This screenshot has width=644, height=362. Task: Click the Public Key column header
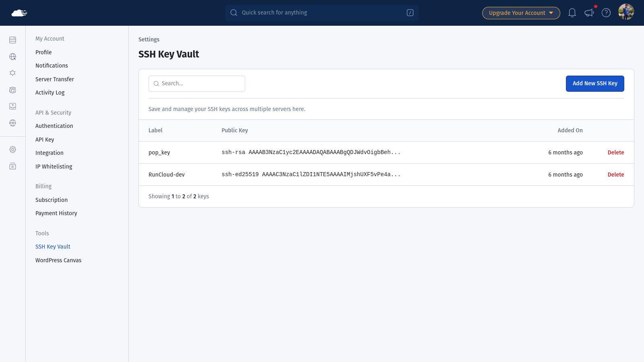(235, 130)
